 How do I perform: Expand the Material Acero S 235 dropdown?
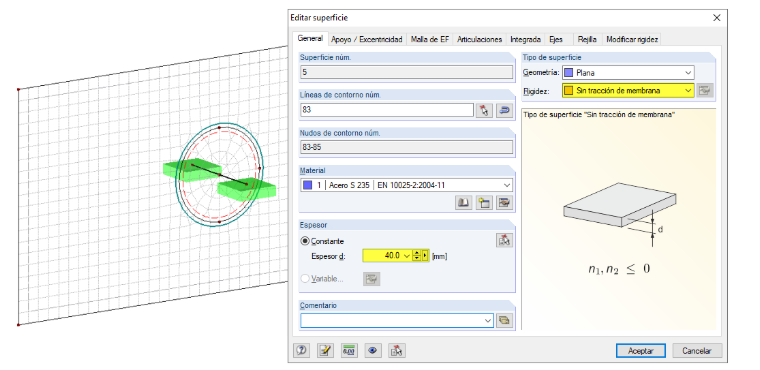coord(507,185)
